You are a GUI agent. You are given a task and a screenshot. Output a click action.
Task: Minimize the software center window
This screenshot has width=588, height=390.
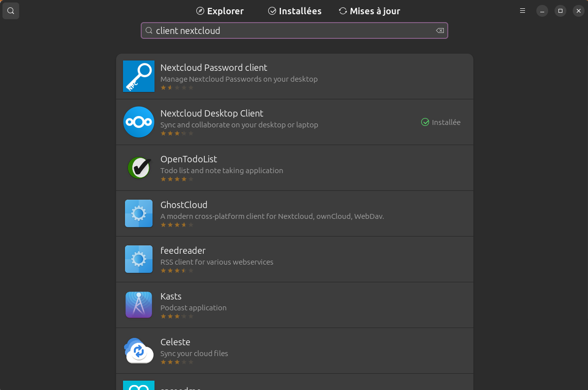click(x=542, y=11)
